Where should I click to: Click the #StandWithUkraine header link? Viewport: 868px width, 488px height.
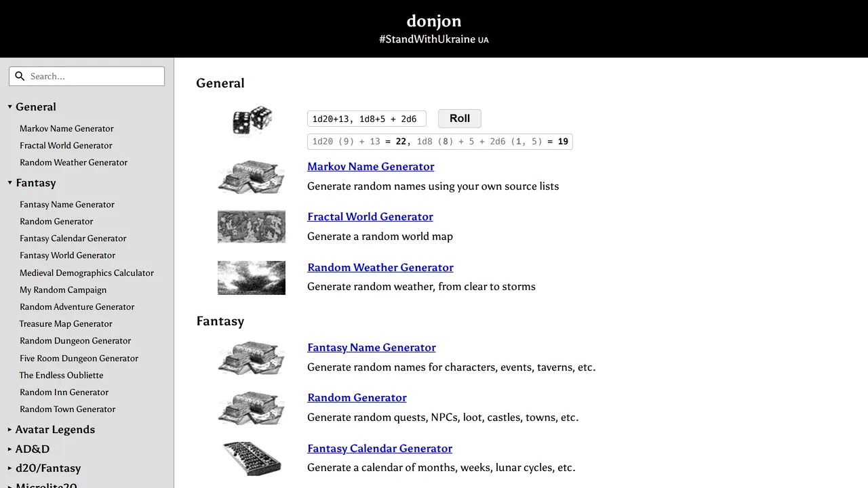tap(434, 39)
